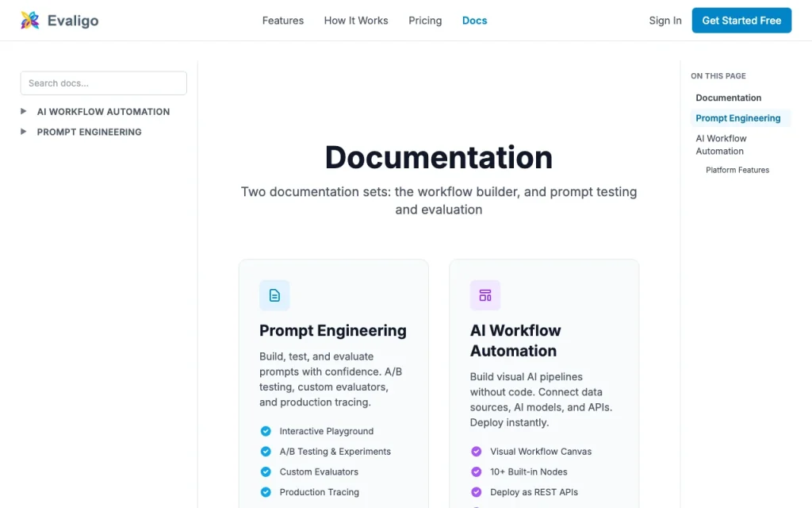Open the Features navigation item
Viewport: 812px width, 508px height.
click(x=283, y=20)
